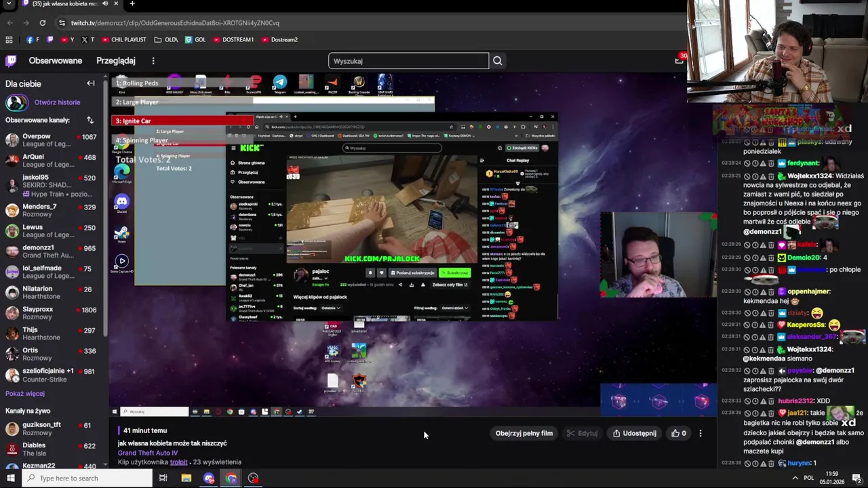This screenshot has width=868, height=488.
Task: Open Slayproxx channel
Action: pos(52,313)
